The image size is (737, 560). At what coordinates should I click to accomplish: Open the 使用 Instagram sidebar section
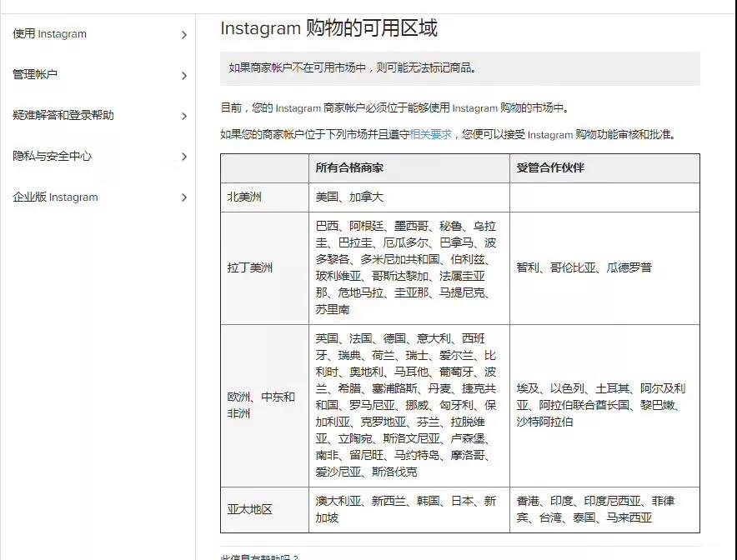(50, 34)
